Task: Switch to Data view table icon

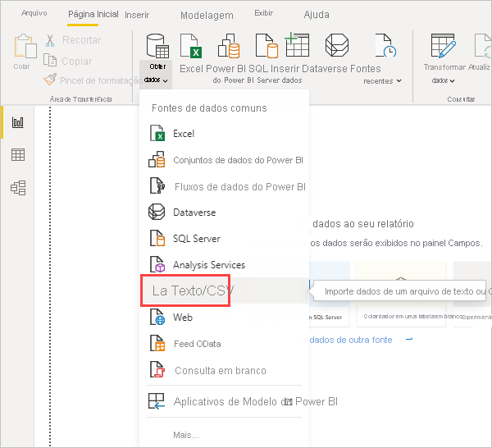Action: (x=18, y=155)
